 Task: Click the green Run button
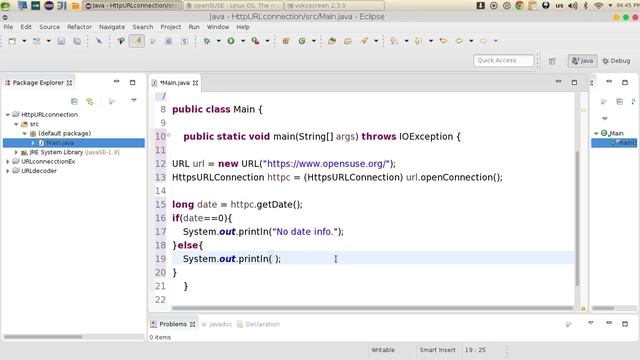click(231, 41)
